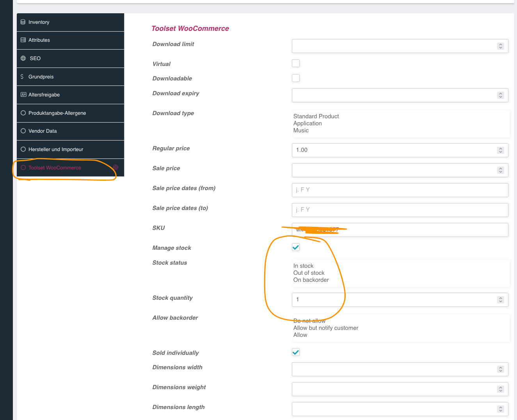
Task: Pick Allow but notify customer option
Action: (326, 328)
